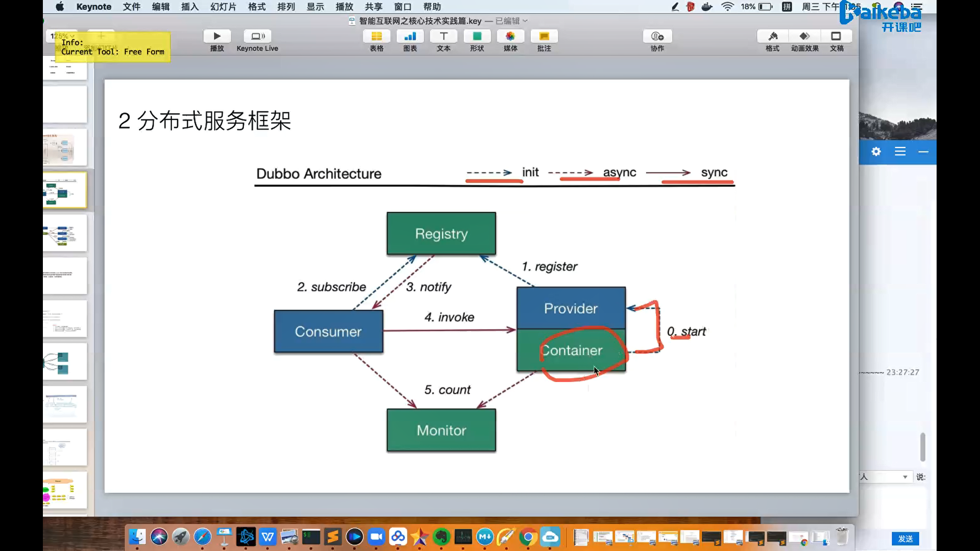Select the Registry box on the slide

[x=441, y=234]
